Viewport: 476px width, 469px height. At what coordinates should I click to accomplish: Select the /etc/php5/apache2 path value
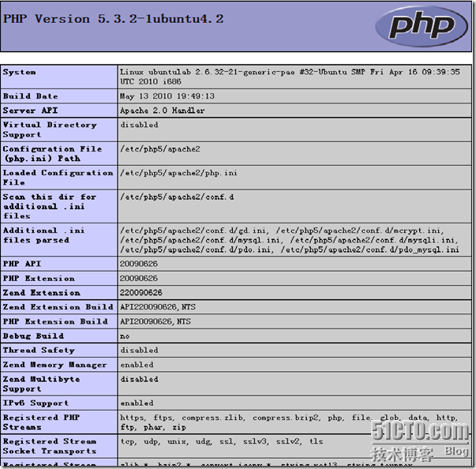pos(160,149)
